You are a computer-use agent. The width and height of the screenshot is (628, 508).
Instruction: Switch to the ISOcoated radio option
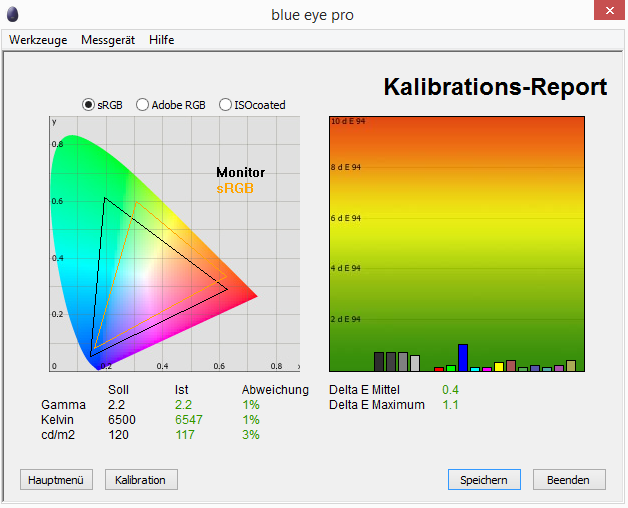click(x=226, y=105)
